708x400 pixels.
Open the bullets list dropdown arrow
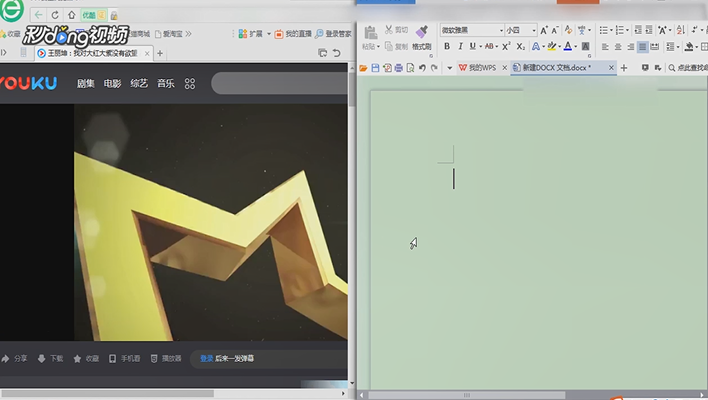tap(611, 30)
